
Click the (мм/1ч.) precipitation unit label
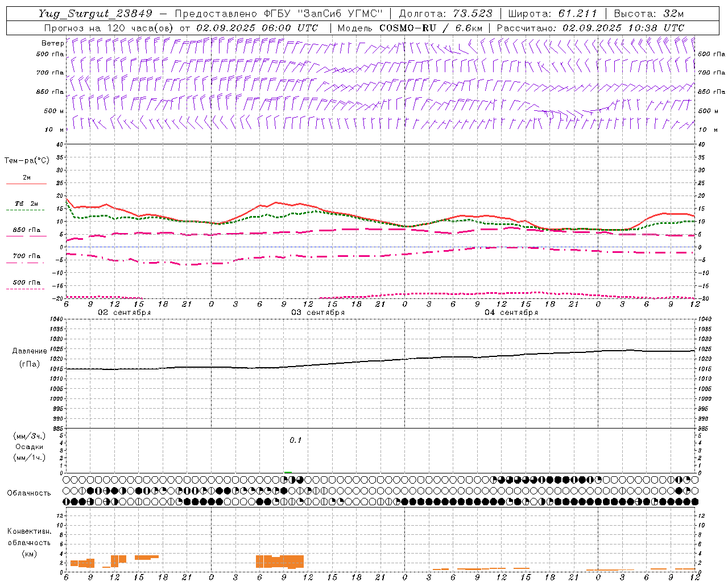30,458
